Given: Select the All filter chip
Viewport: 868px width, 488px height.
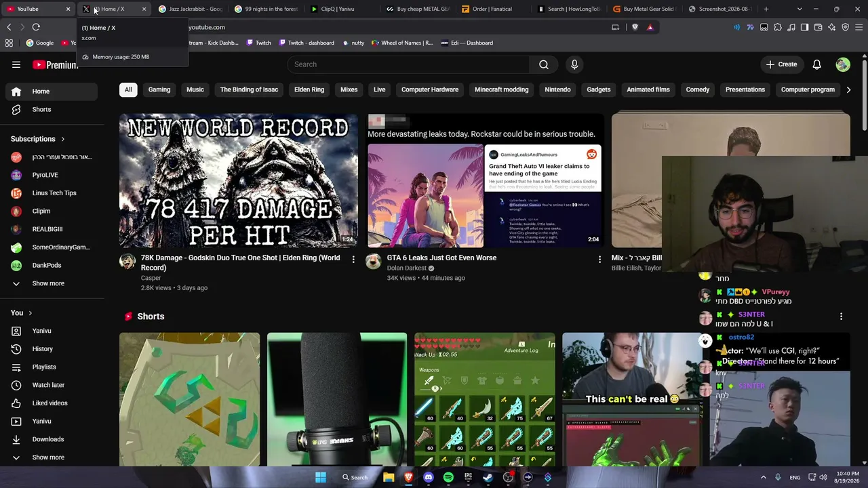Looking at the screenshot, I should 128,89.
